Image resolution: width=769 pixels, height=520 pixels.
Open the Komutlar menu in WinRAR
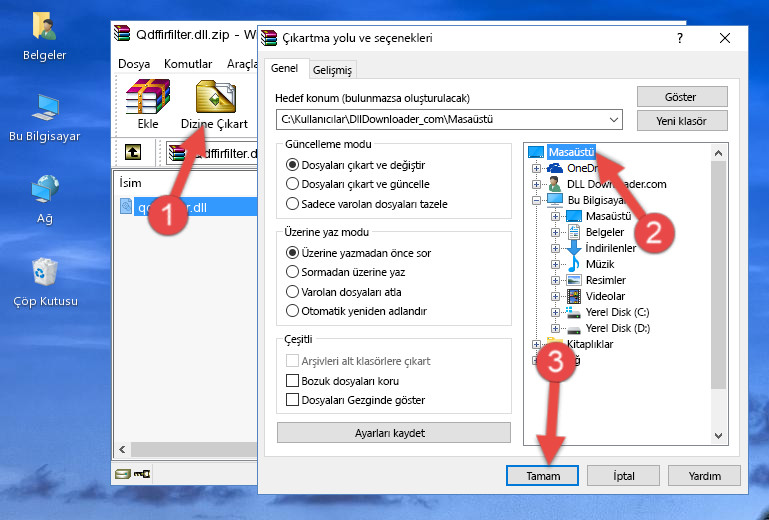click(x=188, y=64)
